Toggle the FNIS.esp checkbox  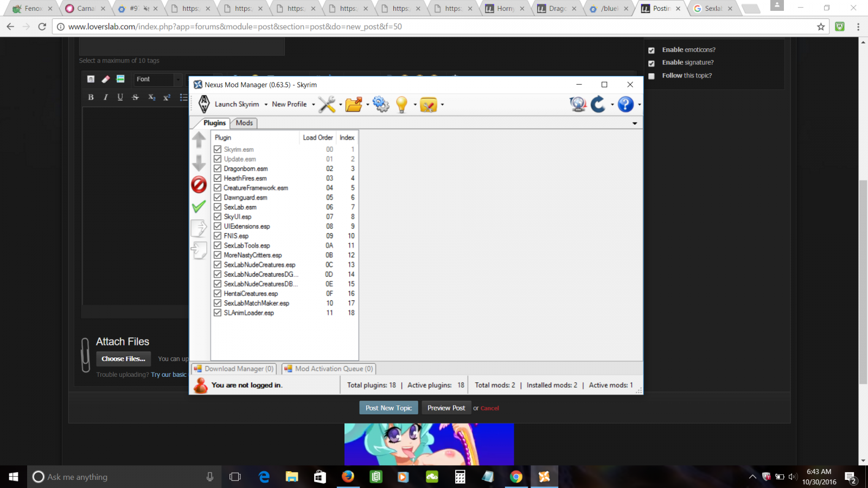pos(218,236)
